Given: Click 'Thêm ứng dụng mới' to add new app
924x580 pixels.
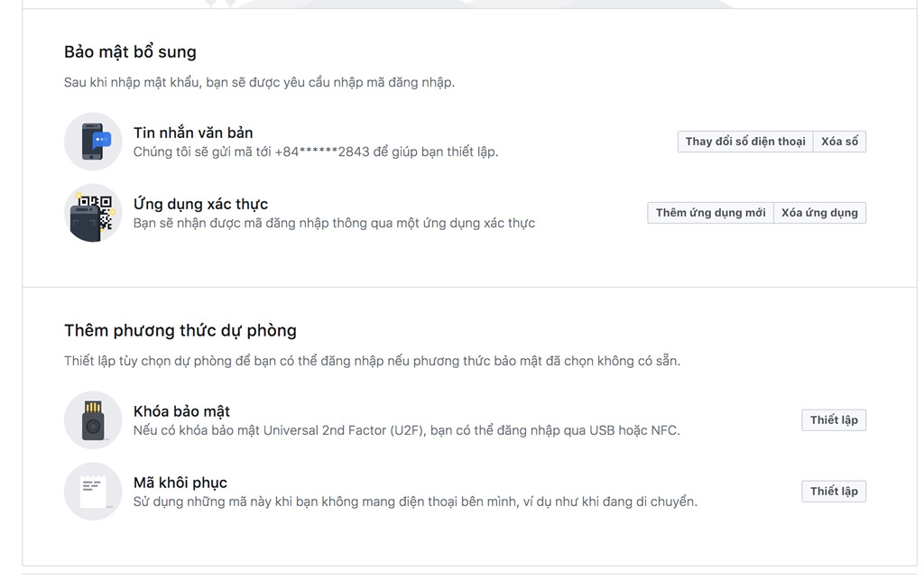Looking at the screenshot, I should pos(709,212).
